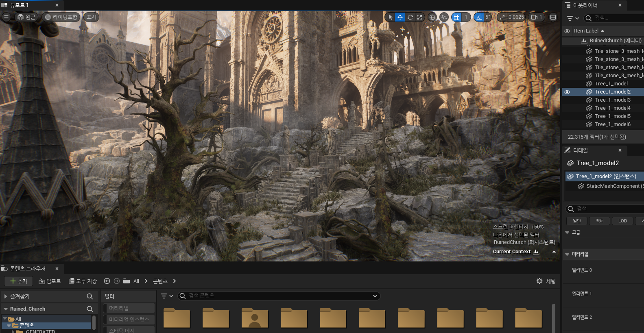
Task: Filter details by 일반 category
Action: point(577,221)
